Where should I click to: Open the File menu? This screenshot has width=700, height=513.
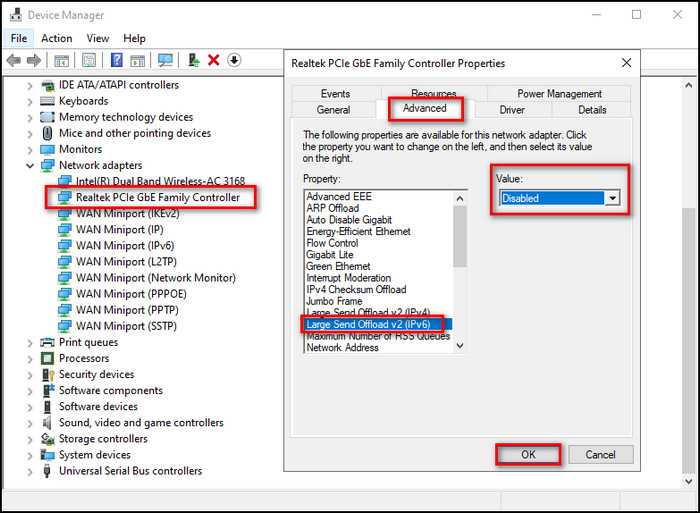pos(19,38)
